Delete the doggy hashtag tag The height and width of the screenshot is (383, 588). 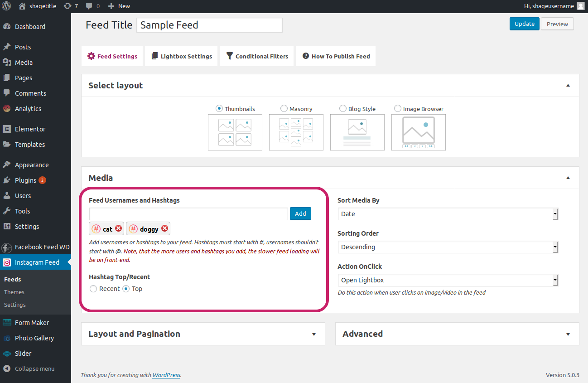coord(165,229)
